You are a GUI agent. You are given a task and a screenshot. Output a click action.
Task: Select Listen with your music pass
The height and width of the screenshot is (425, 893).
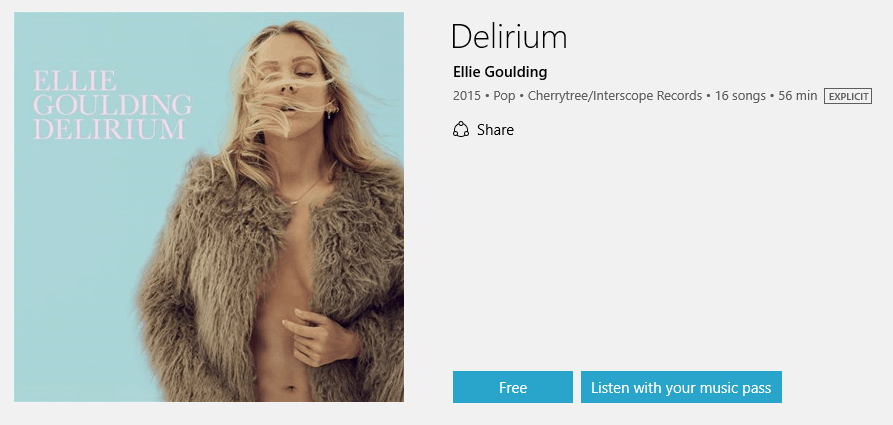click(681, 387)
